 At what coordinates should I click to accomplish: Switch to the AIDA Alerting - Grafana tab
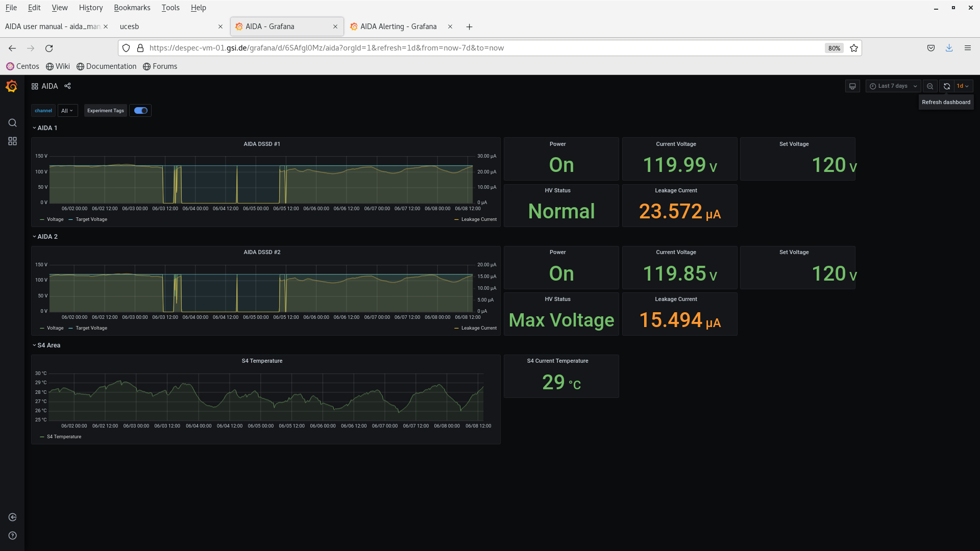(398, 27)
